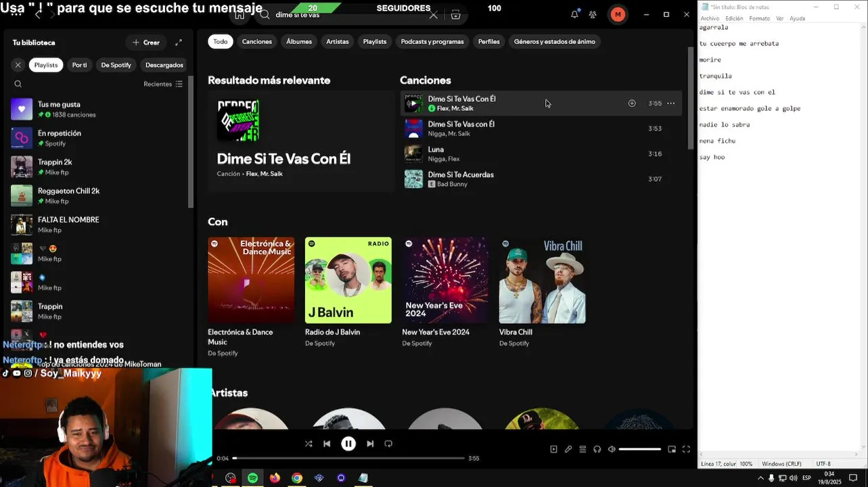Open the Ver menu in Notepad
The image size is (868, 487).
click(x=780, y=18)
